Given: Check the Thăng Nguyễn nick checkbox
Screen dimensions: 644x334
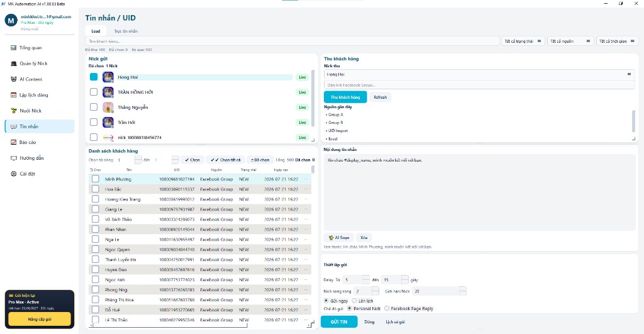Looking at the screenshot, I should [94, 107].
